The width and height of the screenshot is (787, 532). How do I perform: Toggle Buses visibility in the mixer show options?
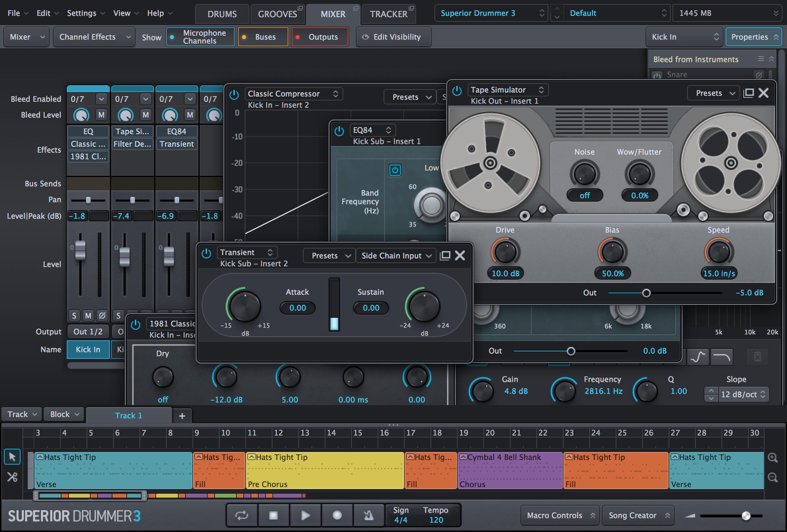pos(263,37)
